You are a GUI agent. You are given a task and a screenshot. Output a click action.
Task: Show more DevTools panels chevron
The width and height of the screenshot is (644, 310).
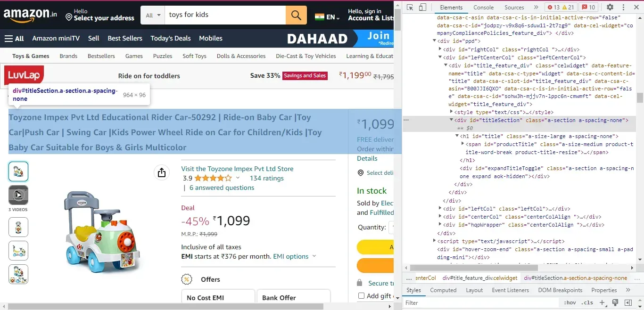coord(536,7)
